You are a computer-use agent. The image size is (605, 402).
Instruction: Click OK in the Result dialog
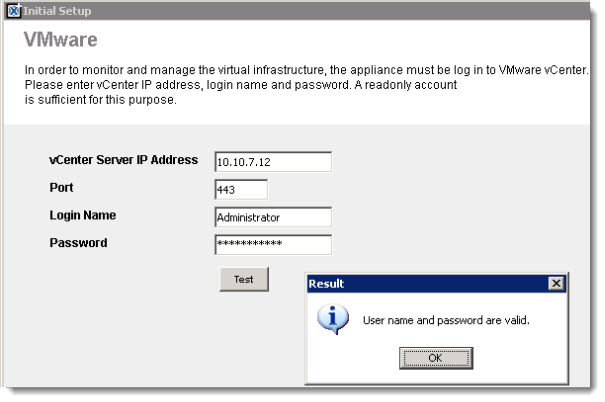436,358
